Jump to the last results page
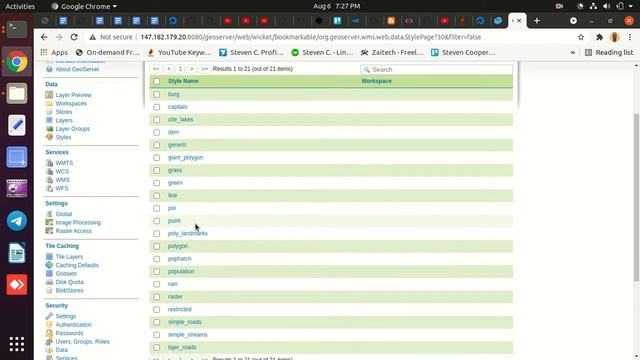The width and height of the screenshot is (640, 360). 204,69
